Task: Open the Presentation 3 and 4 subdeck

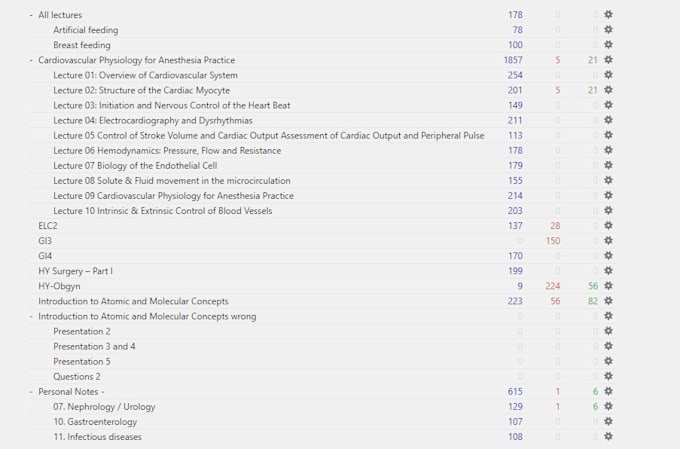Action: pyautogui.click(x=94, y=346)
